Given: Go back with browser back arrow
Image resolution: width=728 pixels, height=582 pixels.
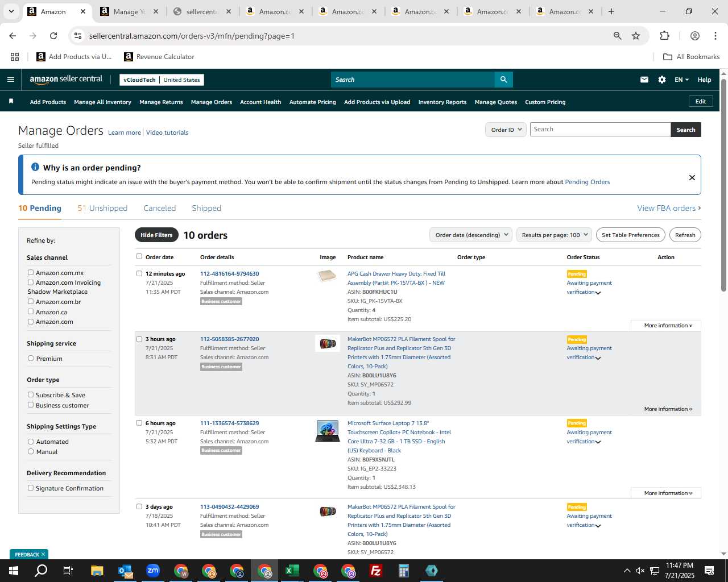Looking at the screenshot, I should pyautogui.click(x=13, y=36).
